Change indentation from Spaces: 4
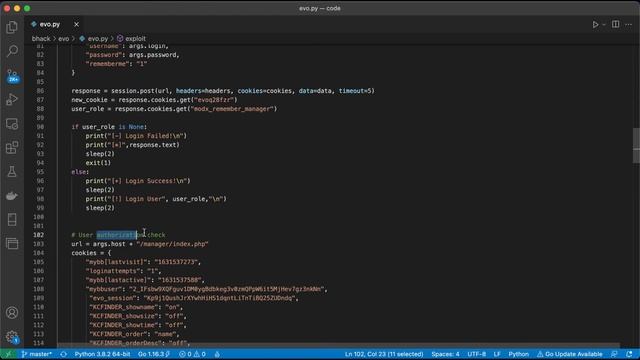The image size is (640, 360). (x=445, y=354)
